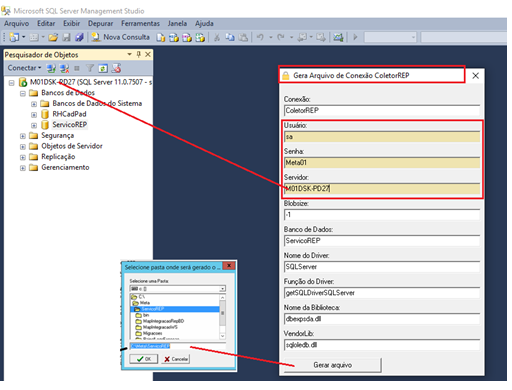Open the Exibir menu
The image size is (512, 390).
(x=72, y=24)
